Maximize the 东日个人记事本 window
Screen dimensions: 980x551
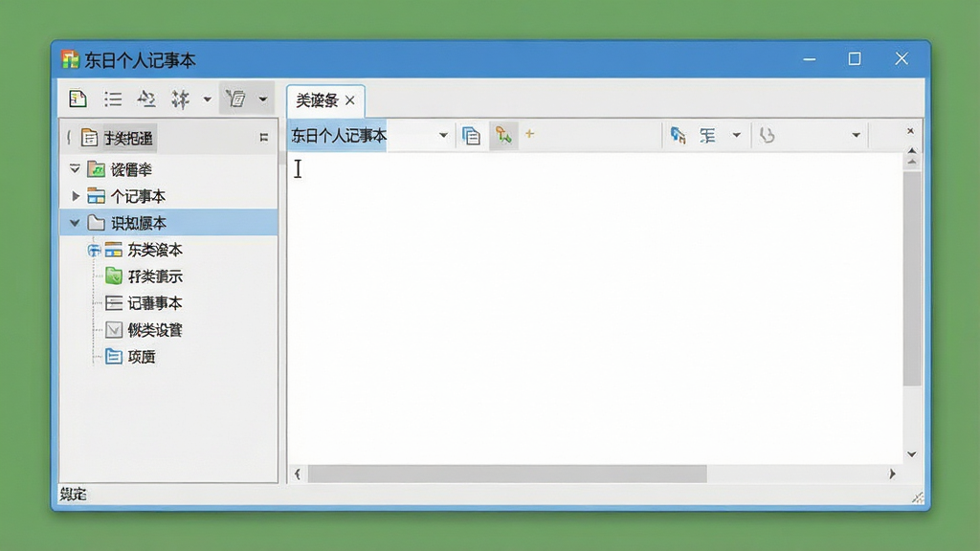pos(855,58)
